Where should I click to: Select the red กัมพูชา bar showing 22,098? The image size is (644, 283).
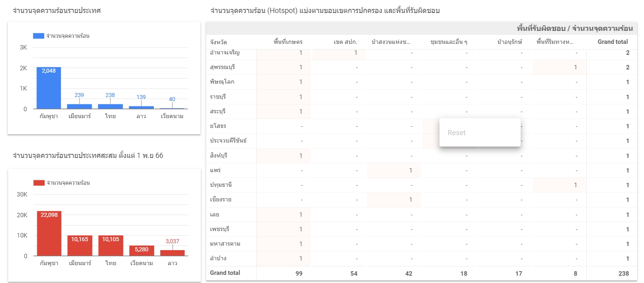point(49,233)
